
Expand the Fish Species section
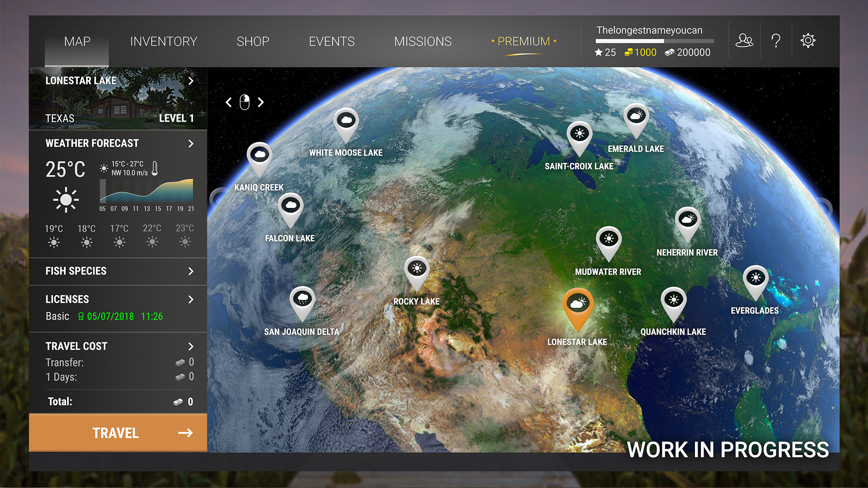coord(191,271)
